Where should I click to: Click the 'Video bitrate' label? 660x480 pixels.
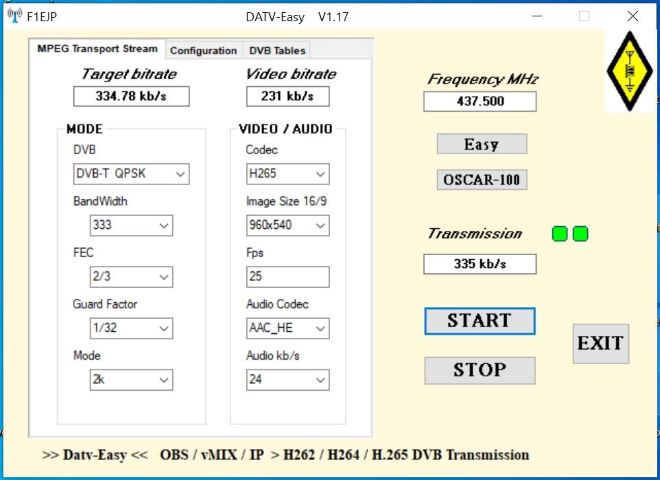click(x=291, y=74)
